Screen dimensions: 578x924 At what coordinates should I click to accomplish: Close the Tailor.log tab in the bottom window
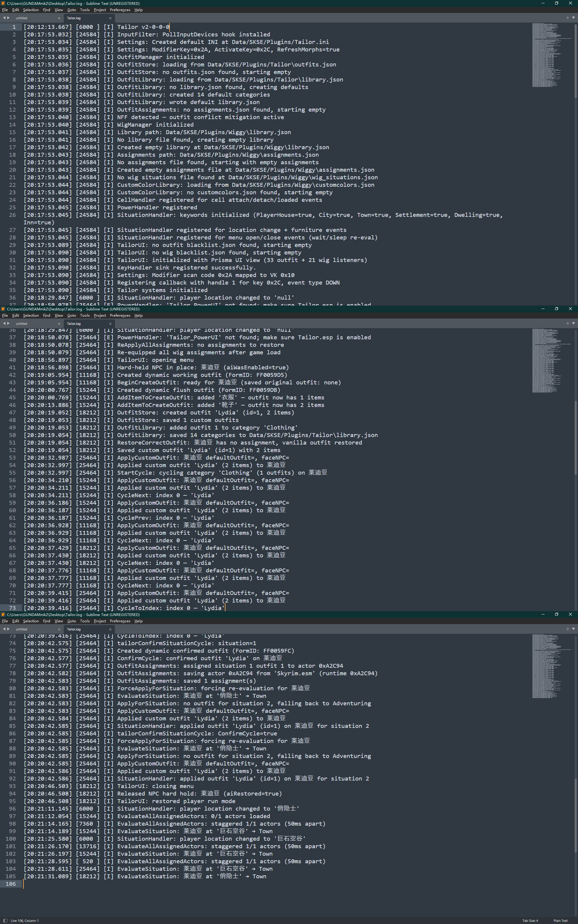coord(110,629)
